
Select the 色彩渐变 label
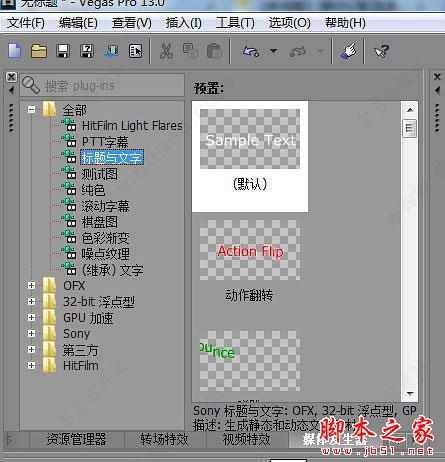pyautogui.click(x=105, y=238)
